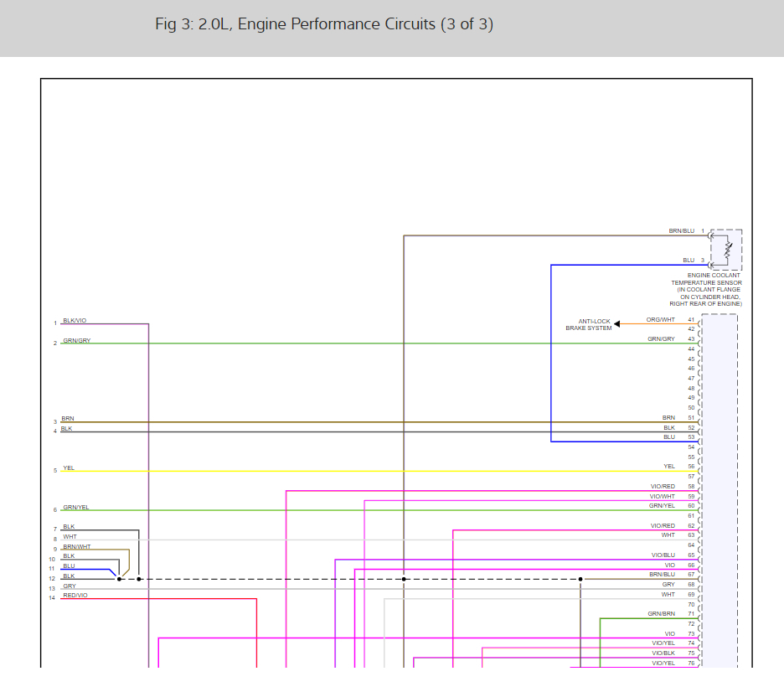
Task: Select the ORG/WHT wire label at pin 41
Action: pos(660,319)
